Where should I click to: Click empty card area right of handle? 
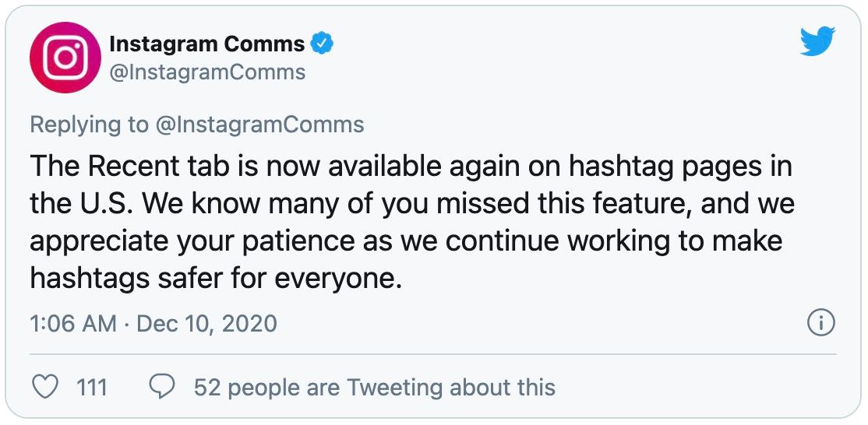pyautogui.click(x=553, y=72)
